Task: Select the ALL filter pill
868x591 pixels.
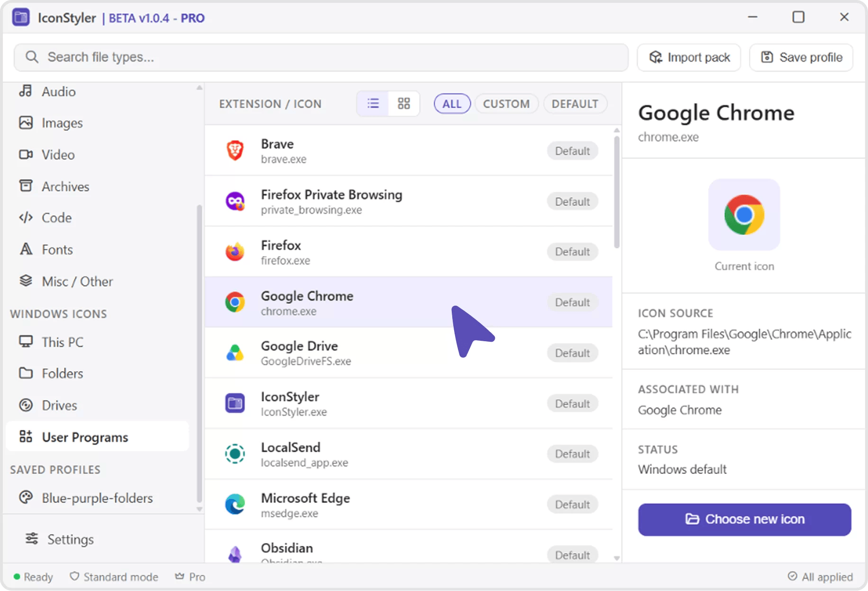Action: [x=452, y=104]
